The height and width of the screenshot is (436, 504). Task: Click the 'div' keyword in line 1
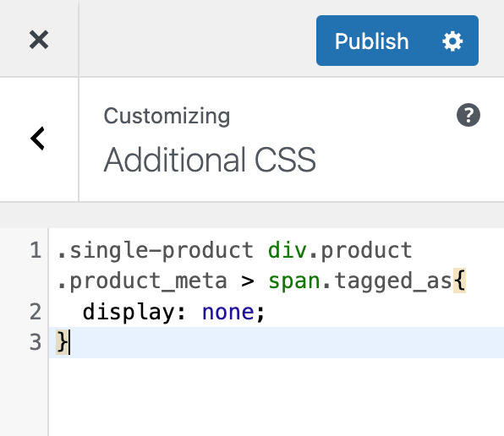pyautogui.click(x=288, y=250)
